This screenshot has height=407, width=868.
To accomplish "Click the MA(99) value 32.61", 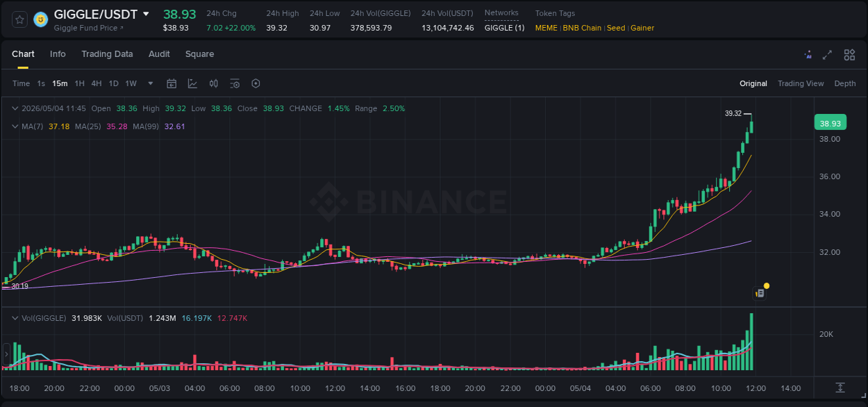I will click(x=174, y=126).
